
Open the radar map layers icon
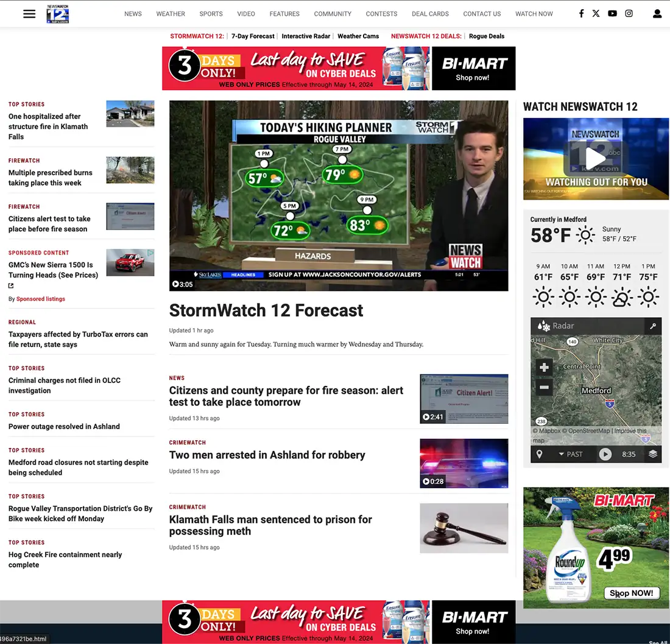tap(653, 454)
